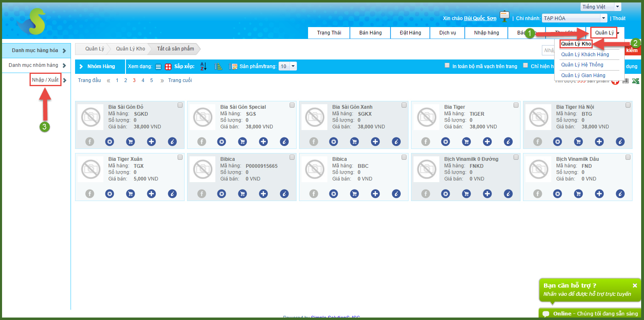Click Quản Lý Kho breadcrumb
This screenshot has width=644, height=320.
130,49
